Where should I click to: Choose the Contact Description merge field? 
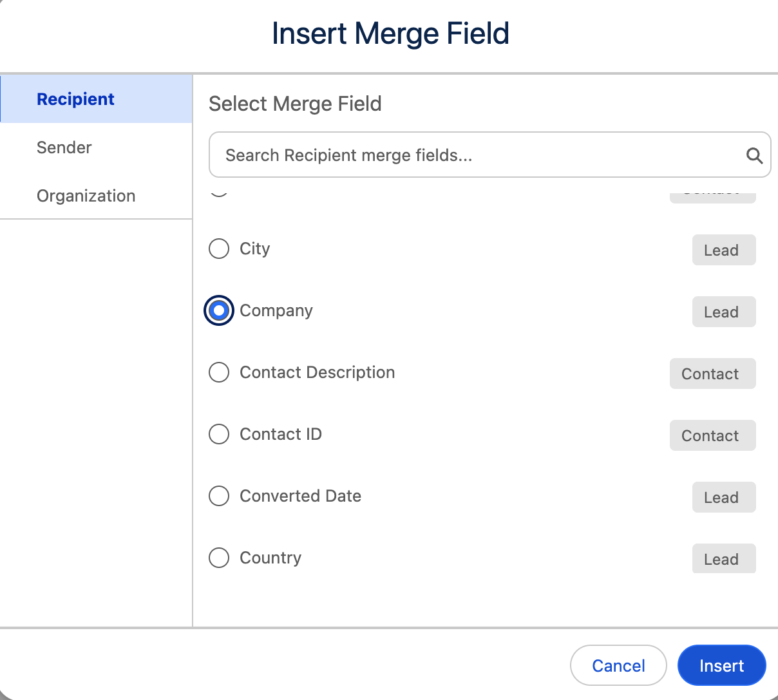(219, 372)
